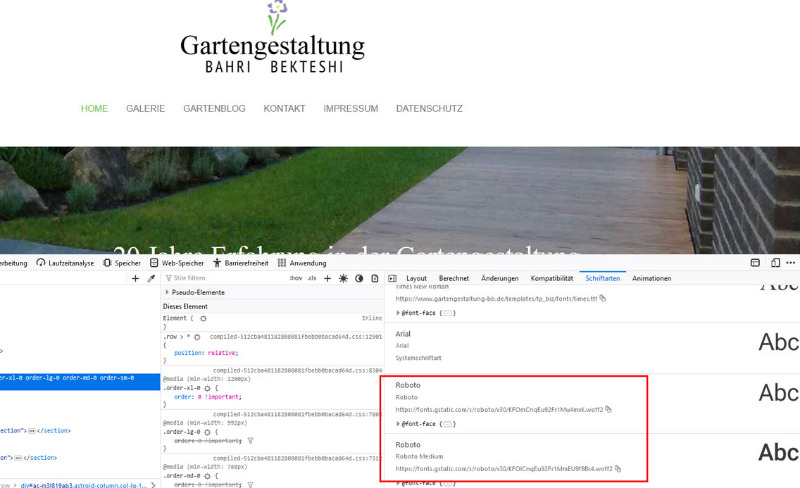The width and height of the screenshot is (800, 488).
Task: Open the stylesheet link ending css:8304
Action: (x=297, y=371)
